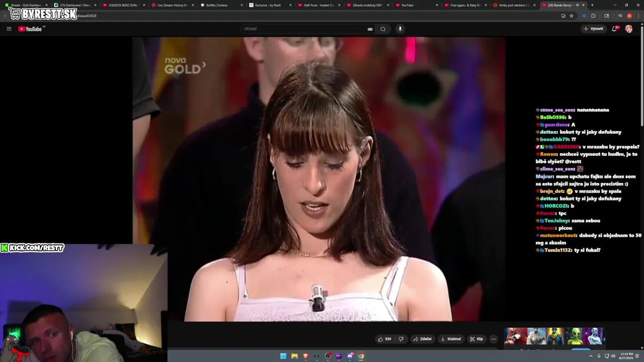
Task: Click chat username HORCOZI
Action: click(x=555, y=206)
